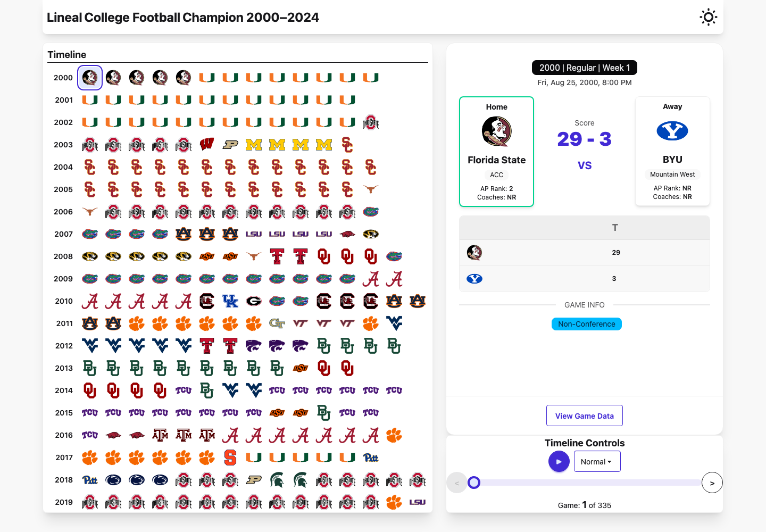Click the Kentucky logo in the 2010 row

[230, 301]
